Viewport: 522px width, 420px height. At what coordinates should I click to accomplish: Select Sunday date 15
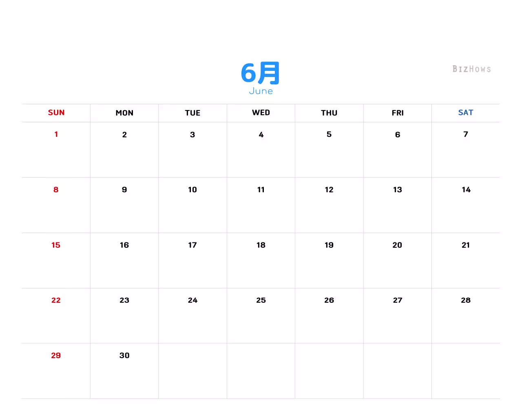56,245
